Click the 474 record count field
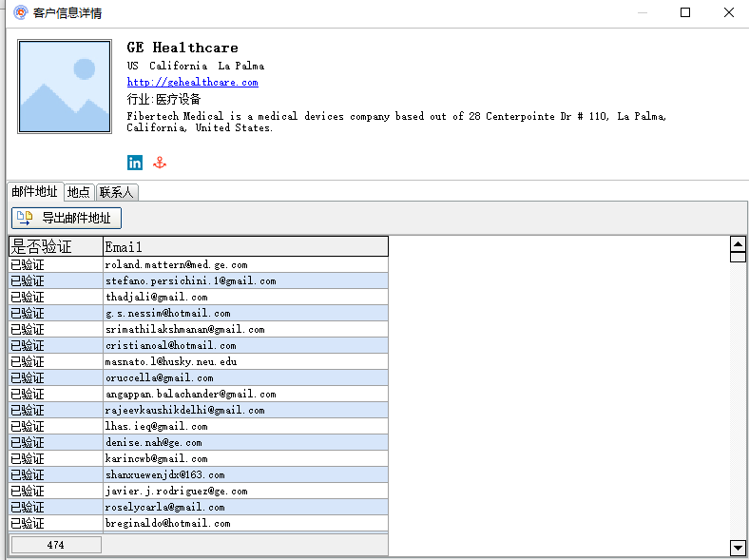The width and height of the screenshot is (749, 560). tap(56, 545)
